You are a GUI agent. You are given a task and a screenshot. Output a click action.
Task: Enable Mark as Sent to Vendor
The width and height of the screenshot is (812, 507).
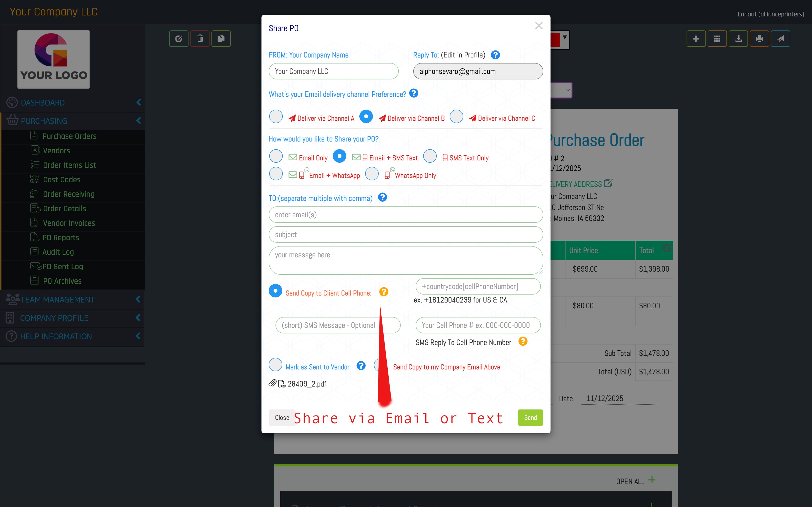275,365
